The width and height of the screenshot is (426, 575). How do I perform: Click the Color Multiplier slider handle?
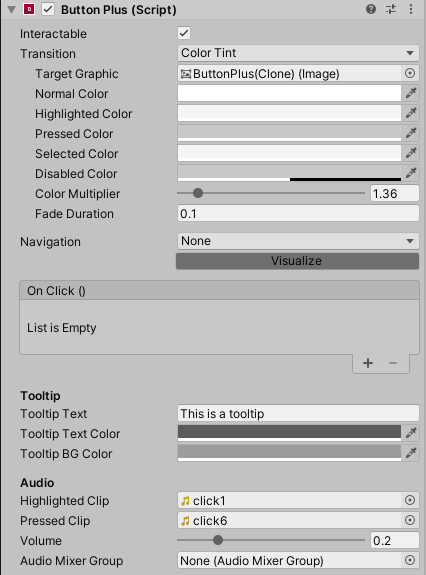click(x=198, y=193)
